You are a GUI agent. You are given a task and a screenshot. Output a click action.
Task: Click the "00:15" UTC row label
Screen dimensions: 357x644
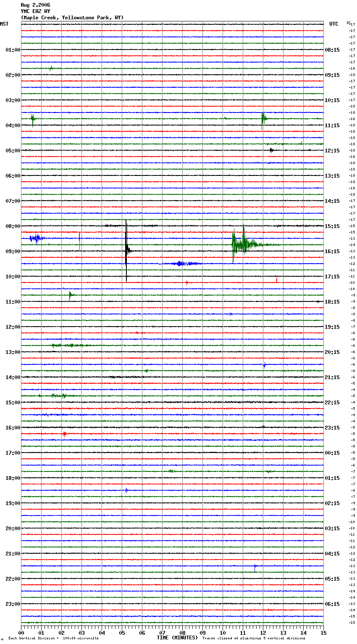point(332,453)
